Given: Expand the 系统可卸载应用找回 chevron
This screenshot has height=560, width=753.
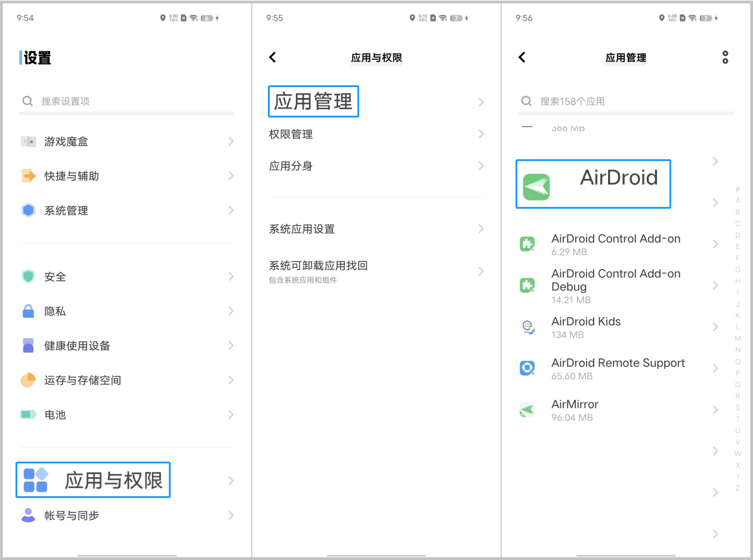Looking at the screenshot, I should [481, 271].
